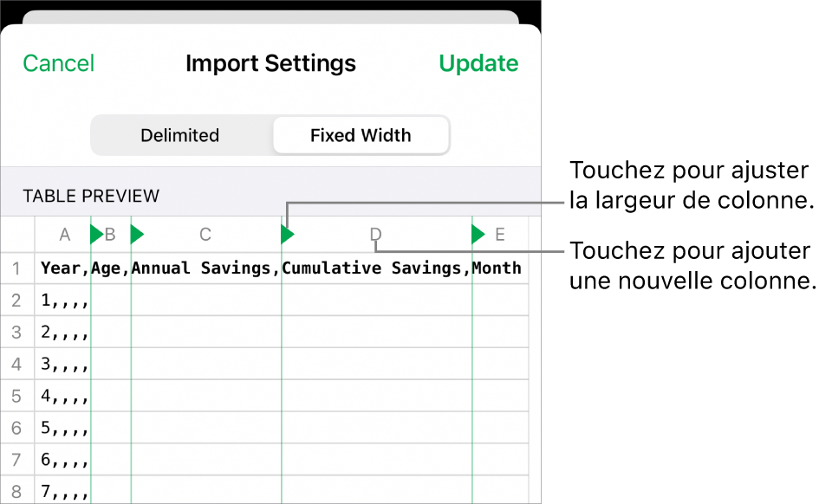Tap column header A
This screenshot has height=504, width=819.
pos(64,234)
